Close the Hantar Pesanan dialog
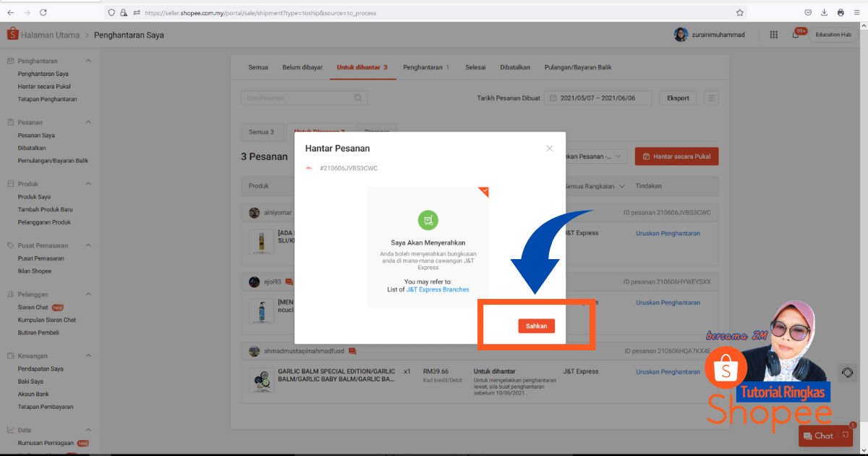 [x=549, y=148]
